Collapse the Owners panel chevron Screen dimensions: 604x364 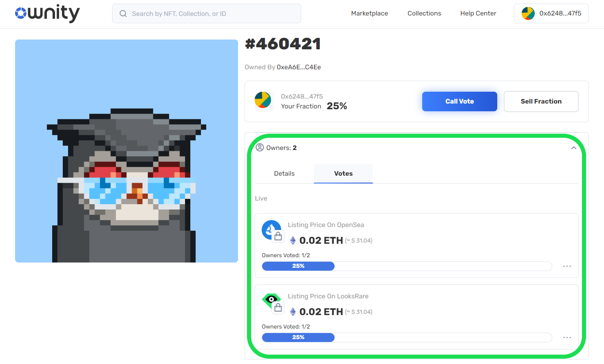tap(573, 148)
